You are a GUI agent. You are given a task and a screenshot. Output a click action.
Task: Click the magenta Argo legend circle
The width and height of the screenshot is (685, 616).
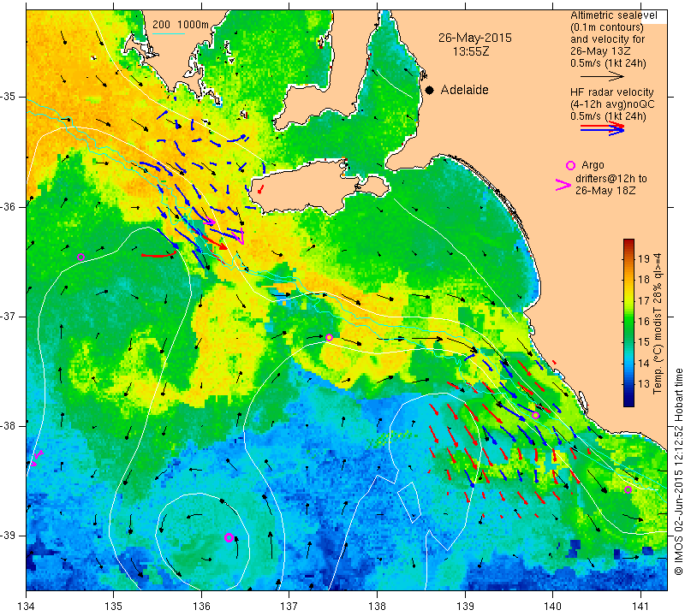pyautogui.click(x=570, y=165)
